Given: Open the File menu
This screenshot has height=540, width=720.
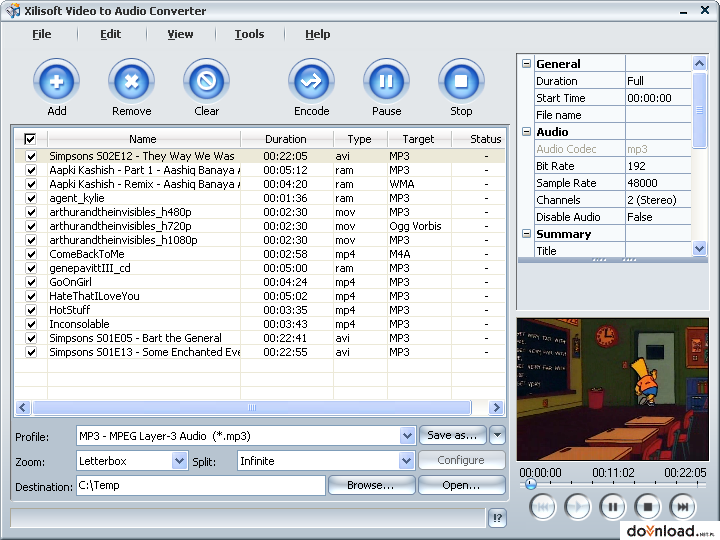Looking at the screenshot, I should pyautogui.click(x=42, y=34).
